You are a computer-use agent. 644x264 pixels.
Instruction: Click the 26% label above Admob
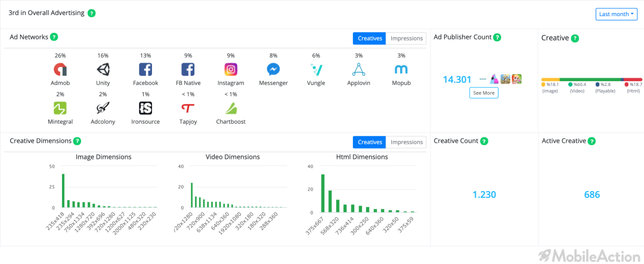click(x=60, y=56)
